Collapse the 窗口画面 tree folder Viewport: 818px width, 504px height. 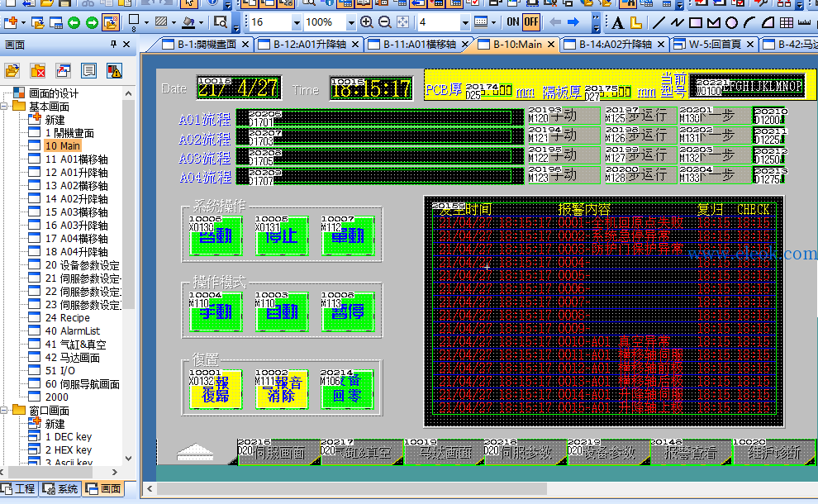[x=4, y=410]
